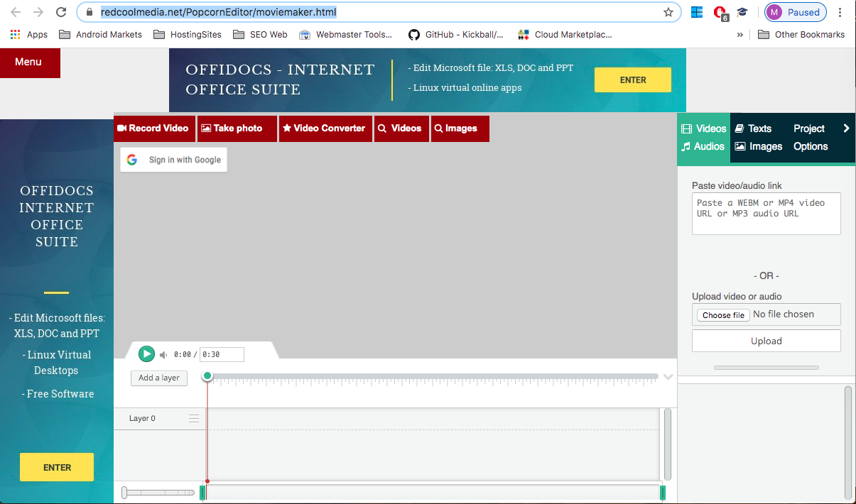The image size is (856, 504).
Task: Show hidden bookmarks with the double chevron
Action: 740,34
